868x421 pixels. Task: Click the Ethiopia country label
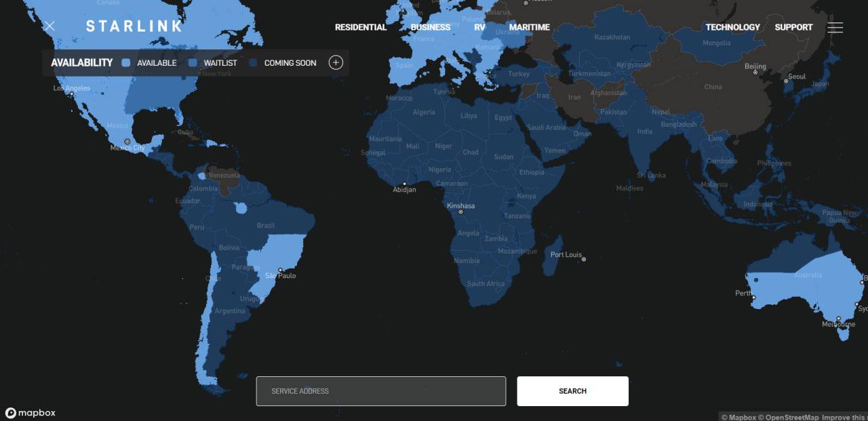pyautogui.click(x=532, y=172)
